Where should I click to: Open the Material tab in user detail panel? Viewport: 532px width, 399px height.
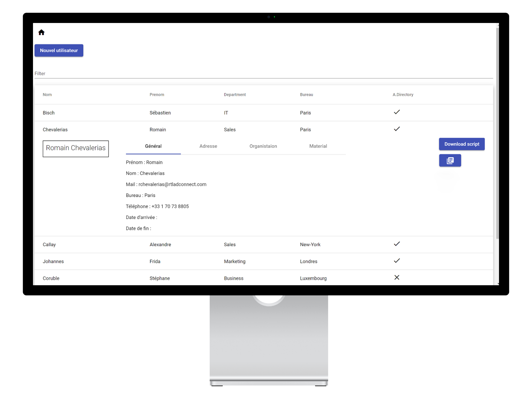[x=318, y=146]
